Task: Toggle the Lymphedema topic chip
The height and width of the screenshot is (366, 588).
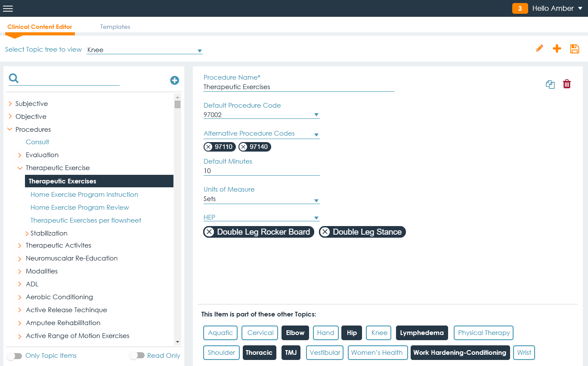Action: (x=422, y=333)
